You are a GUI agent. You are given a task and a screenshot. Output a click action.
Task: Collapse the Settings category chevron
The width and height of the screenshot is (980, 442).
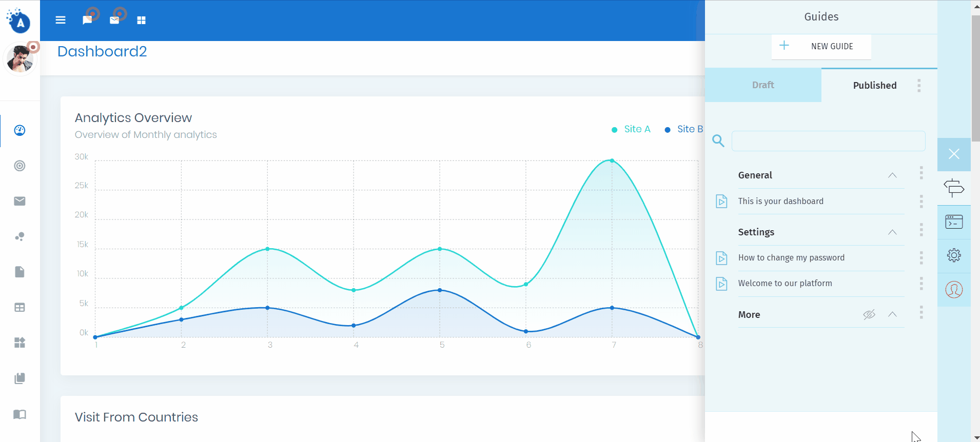[892, 232]
